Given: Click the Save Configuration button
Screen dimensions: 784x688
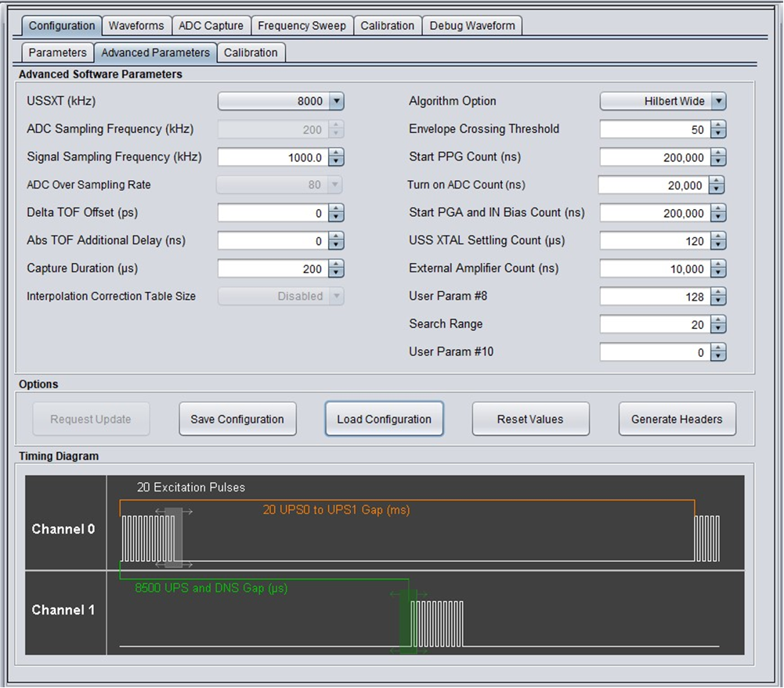Looking at the screenshot, I should (237, 420).
